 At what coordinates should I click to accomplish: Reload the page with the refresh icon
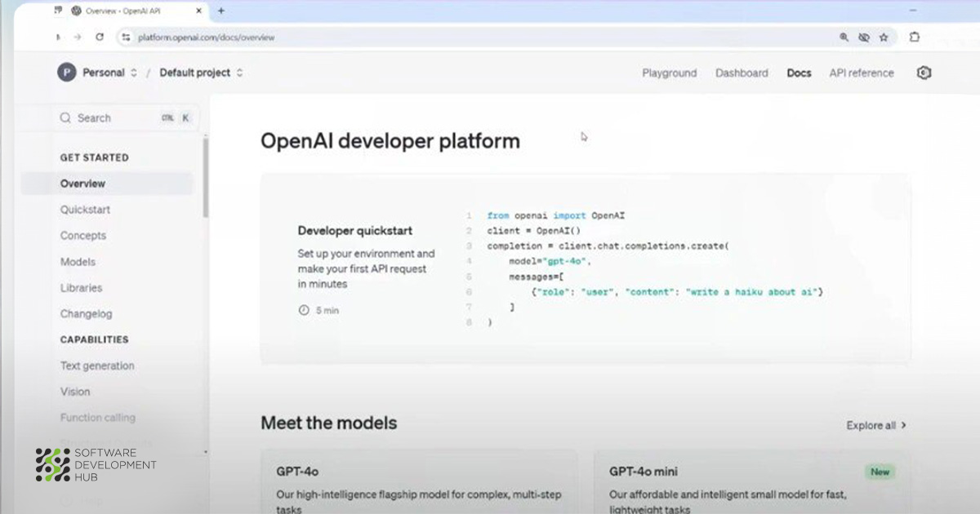(100, 38)
